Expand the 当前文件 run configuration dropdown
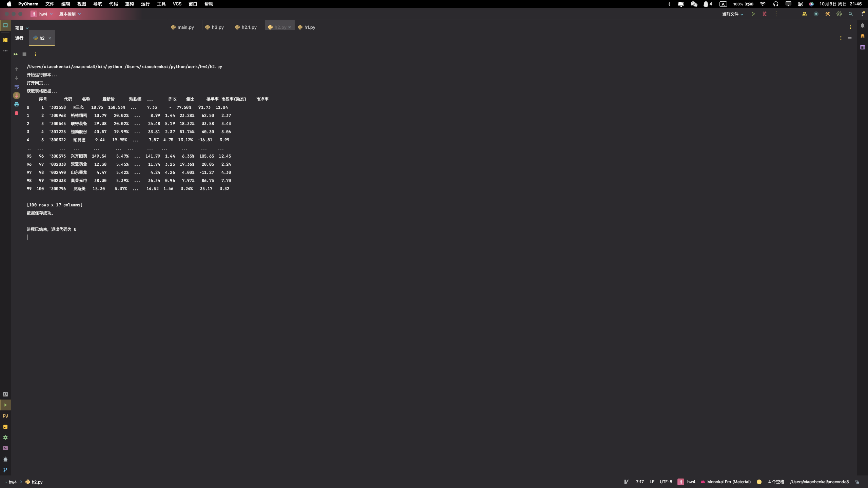Image resolution: width=868 pixels, height=488 pixels. click(x=732, y=14)
